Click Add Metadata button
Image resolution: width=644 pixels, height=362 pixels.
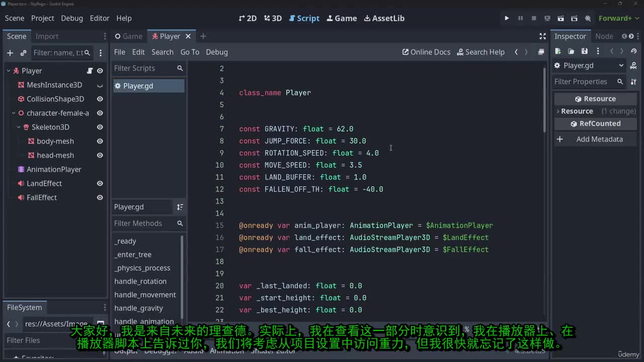pyautogui.click(x=596, y=139)
